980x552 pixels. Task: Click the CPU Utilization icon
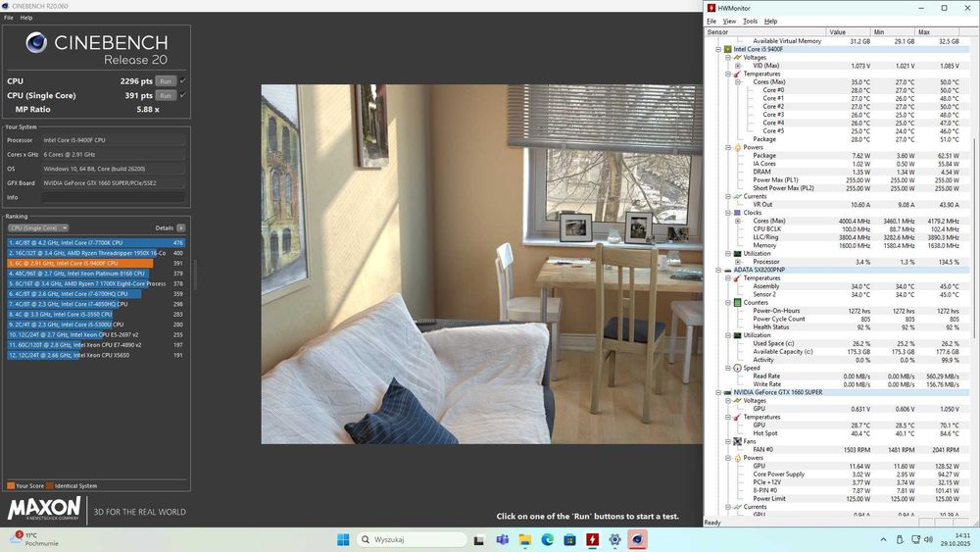tap(738, 254)
